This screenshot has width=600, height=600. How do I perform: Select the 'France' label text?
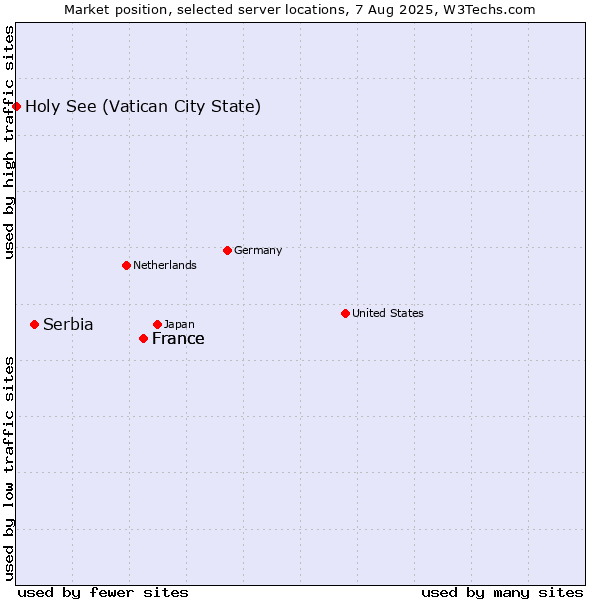178,339
